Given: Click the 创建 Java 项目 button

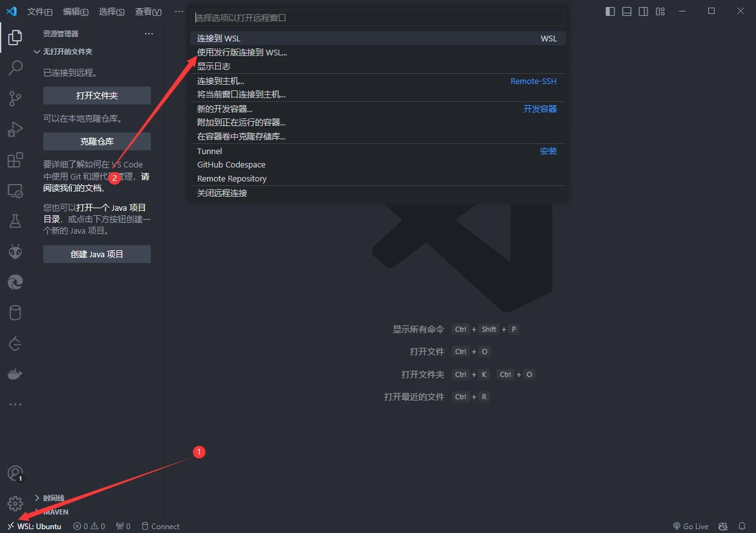Looking at the screenshot, I should point(97,254).
